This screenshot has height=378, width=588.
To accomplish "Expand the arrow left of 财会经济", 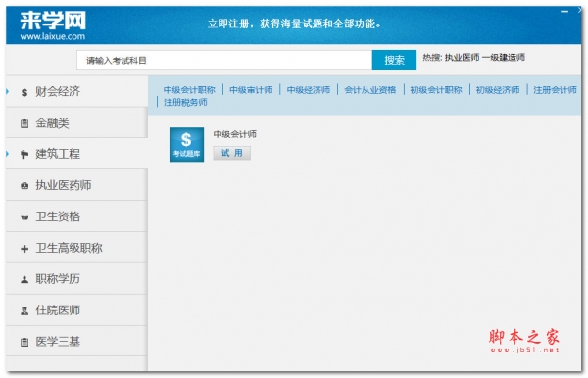I will pos(8,91).
